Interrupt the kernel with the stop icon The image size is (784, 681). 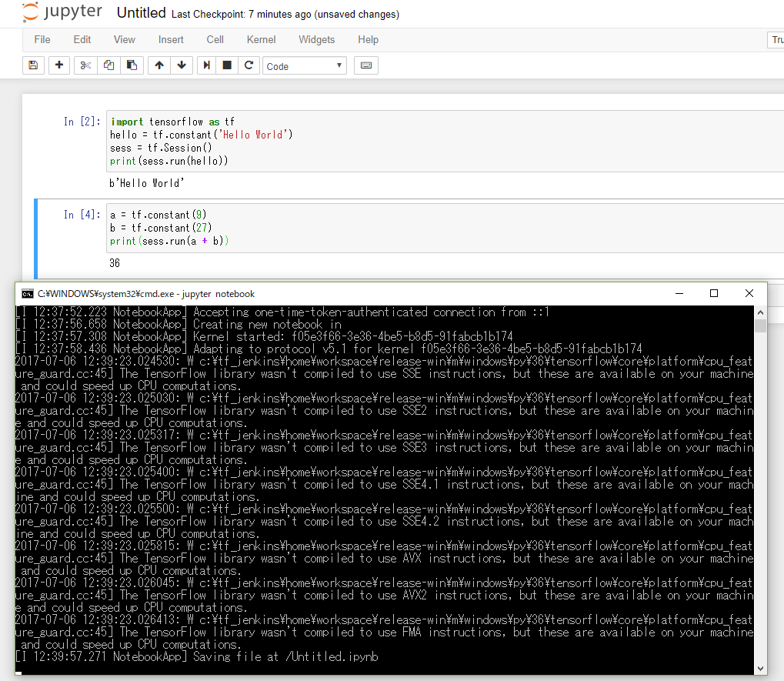coord(226,65)
